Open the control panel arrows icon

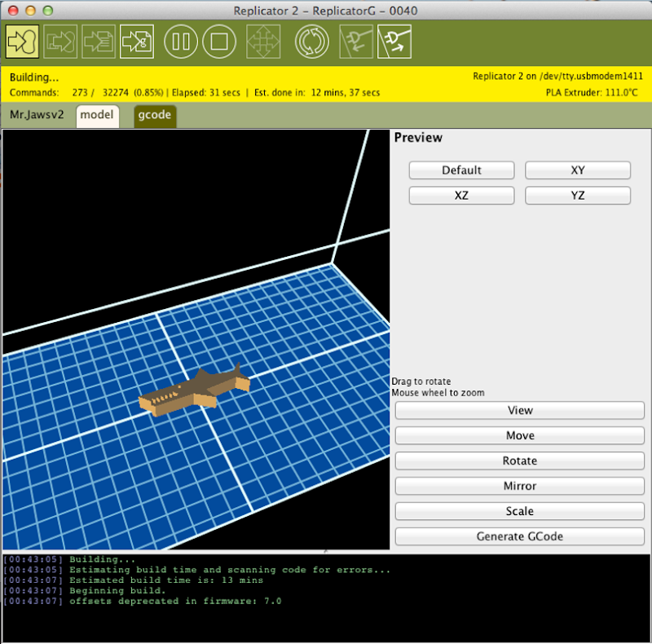click(x=263, y=42)
